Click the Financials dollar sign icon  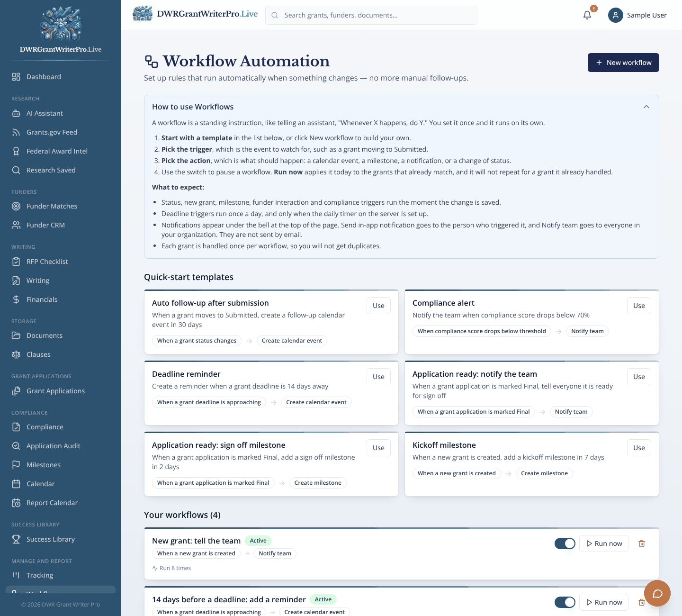(x=16, y=299)
